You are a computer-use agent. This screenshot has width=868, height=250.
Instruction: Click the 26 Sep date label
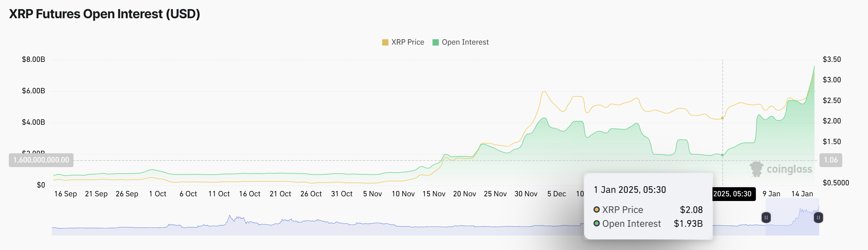coord(127,194)
